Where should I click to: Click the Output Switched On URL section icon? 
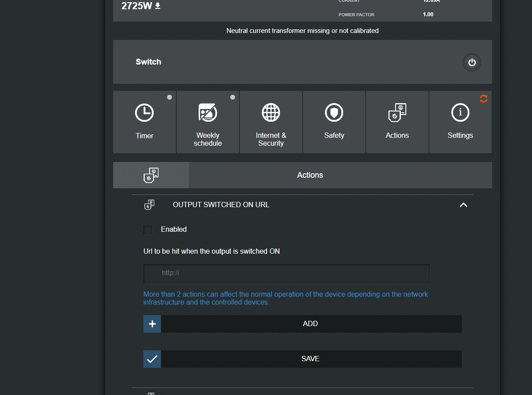[149, 205]
